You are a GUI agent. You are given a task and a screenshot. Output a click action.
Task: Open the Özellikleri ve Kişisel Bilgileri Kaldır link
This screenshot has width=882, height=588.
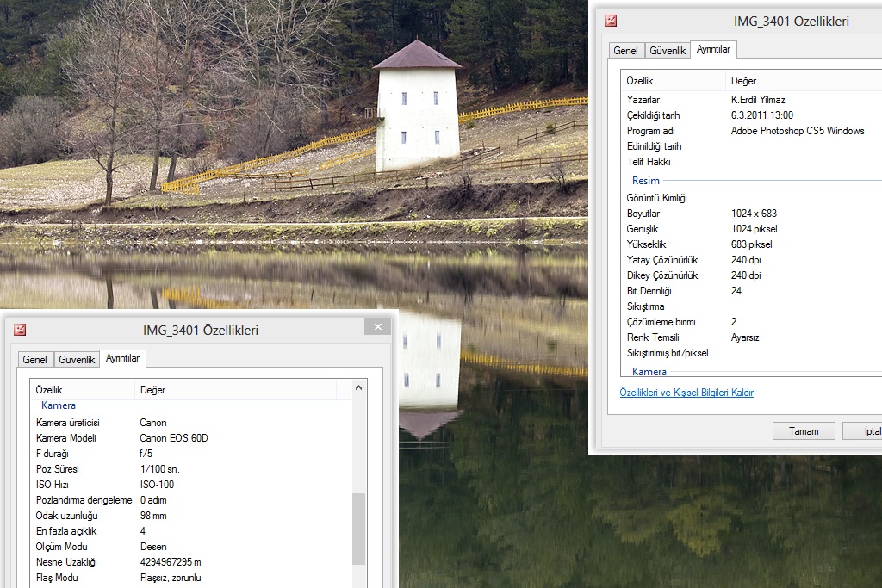pyautogui.click(x=686, y=393)
